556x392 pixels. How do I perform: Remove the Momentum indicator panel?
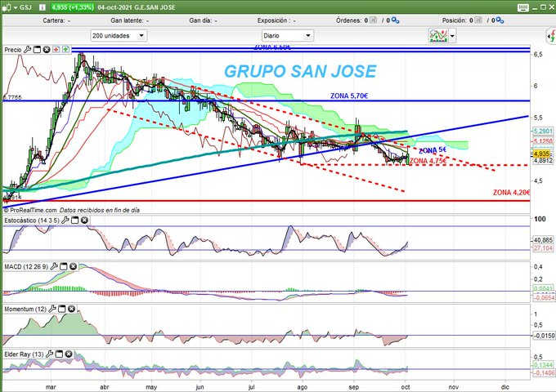tap(71, 309)
